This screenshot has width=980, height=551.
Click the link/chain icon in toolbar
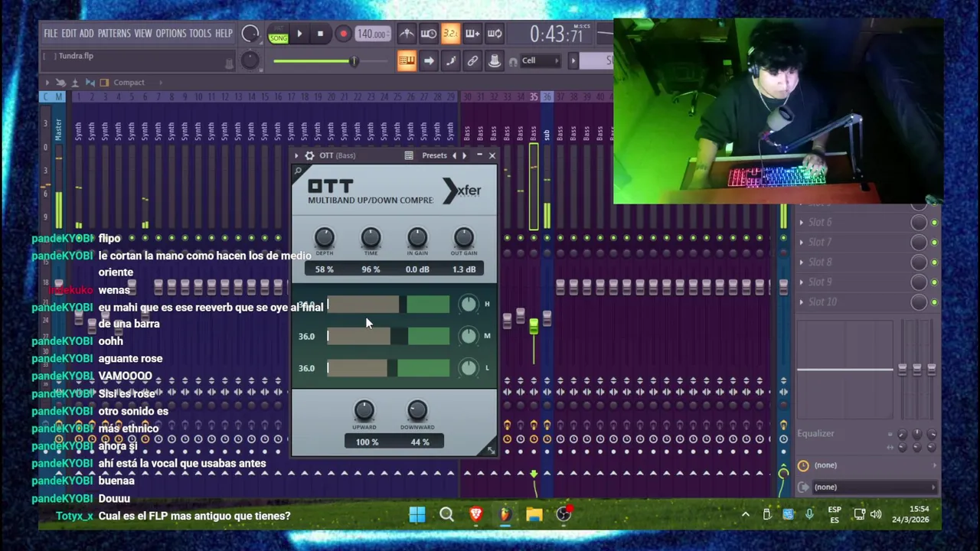[x=472, y=61]
